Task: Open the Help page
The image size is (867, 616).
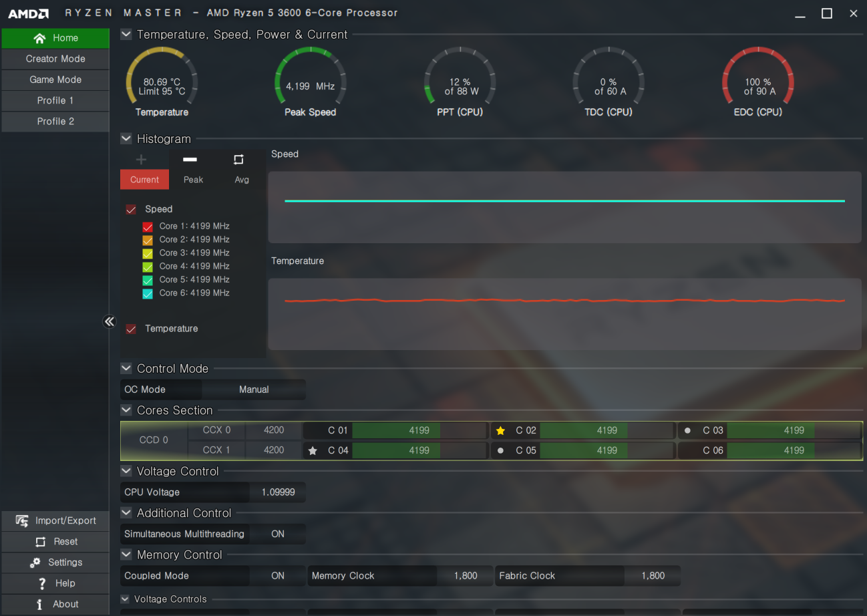Action: coord(55,583)
